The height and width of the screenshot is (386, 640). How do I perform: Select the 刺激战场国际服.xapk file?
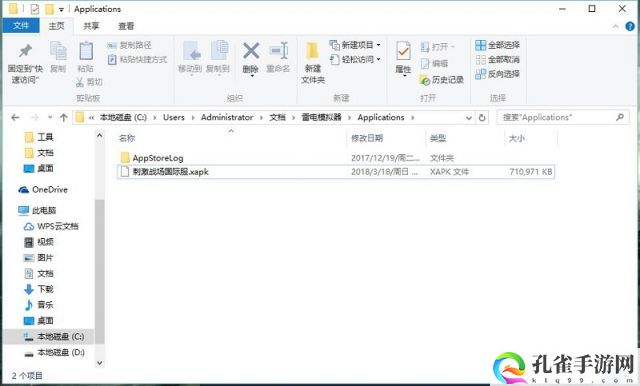click(x=335, y=172)
